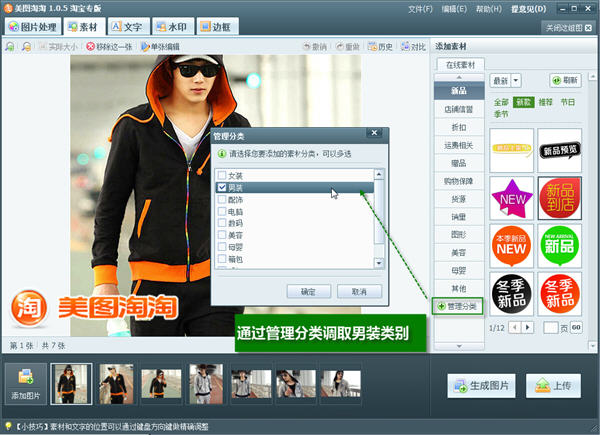Close the 管理分类 dialog with X
The height and width of the screenshot is (435, 600).
374,133
